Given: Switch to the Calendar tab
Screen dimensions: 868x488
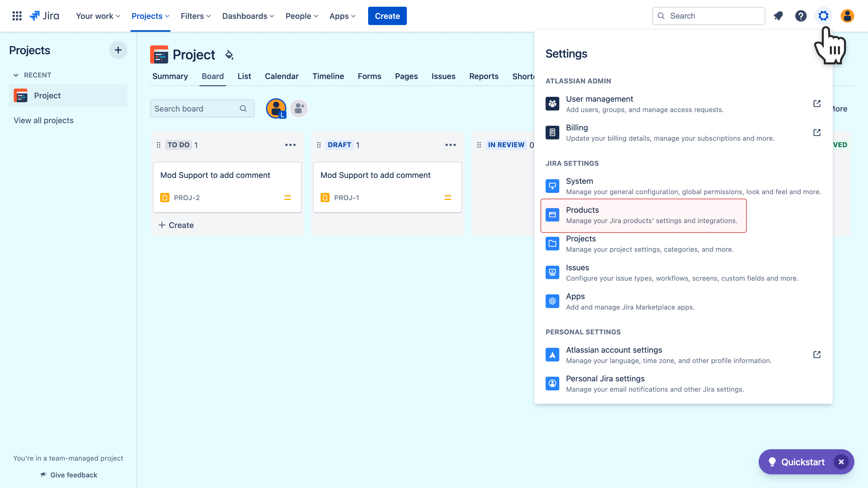Looking at the screenshot, I should point(282,76).
